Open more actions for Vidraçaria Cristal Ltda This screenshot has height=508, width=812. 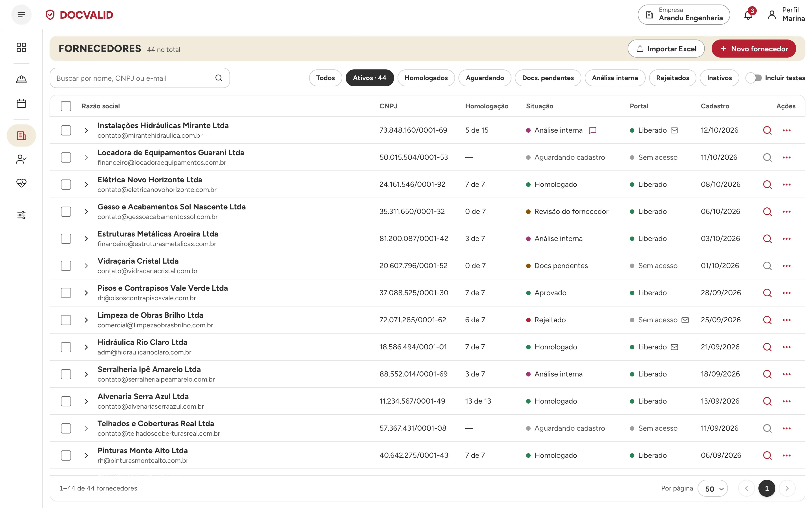[x=787, y=266]
